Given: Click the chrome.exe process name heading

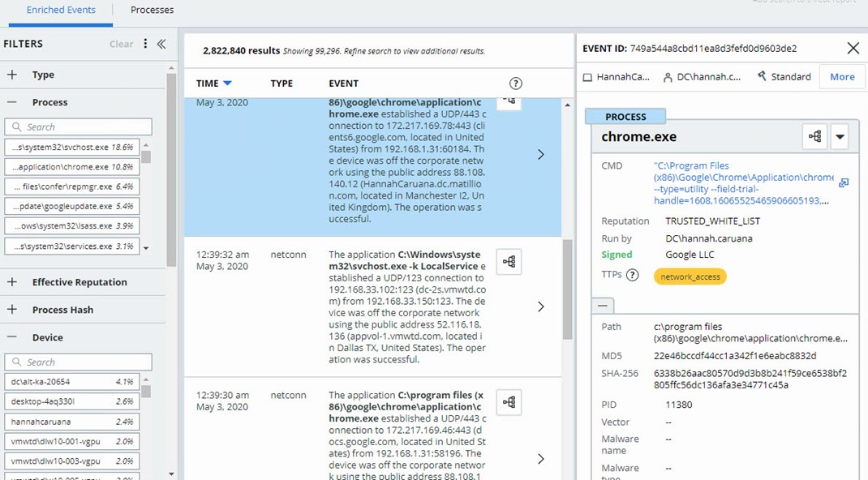Looking at the screenshot, I should (638, 136).
